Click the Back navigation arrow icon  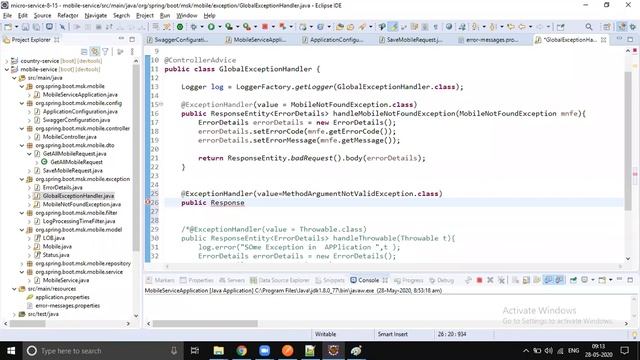(522, 27)
